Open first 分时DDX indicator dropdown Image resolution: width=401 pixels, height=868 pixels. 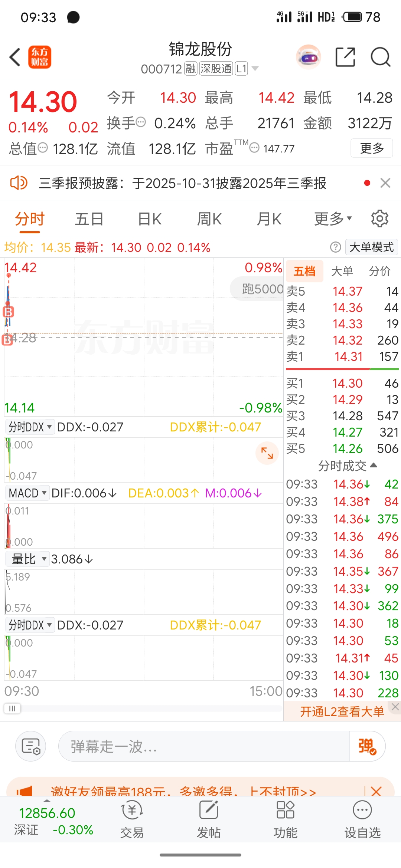[30, 427]
